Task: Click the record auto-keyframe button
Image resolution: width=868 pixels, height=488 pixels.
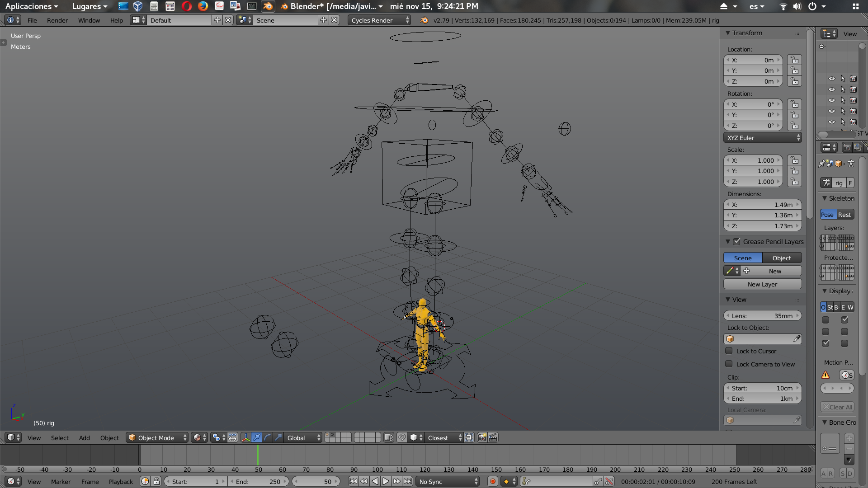Action: pyautogui.click(x=493, y=482)
